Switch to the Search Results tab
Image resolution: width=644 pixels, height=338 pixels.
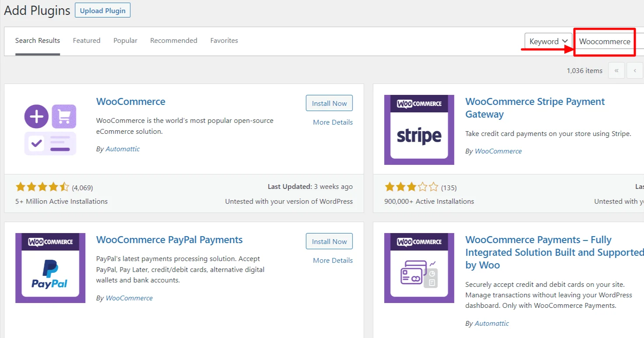click(x=38, y=41)
